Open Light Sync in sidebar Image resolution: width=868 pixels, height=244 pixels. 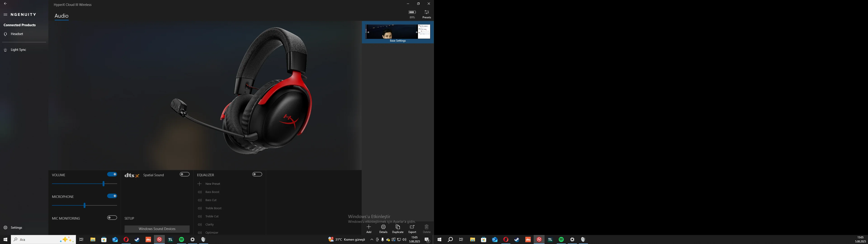18,50
